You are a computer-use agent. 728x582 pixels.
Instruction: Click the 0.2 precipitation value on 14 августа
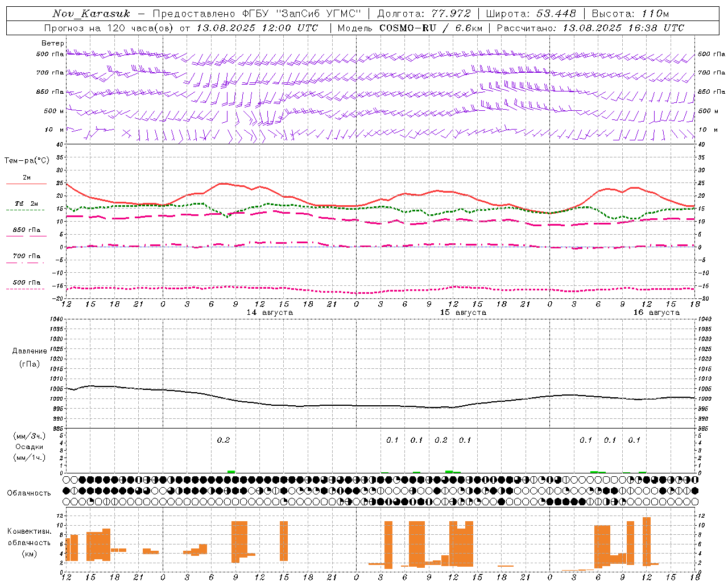coord(224,440)
